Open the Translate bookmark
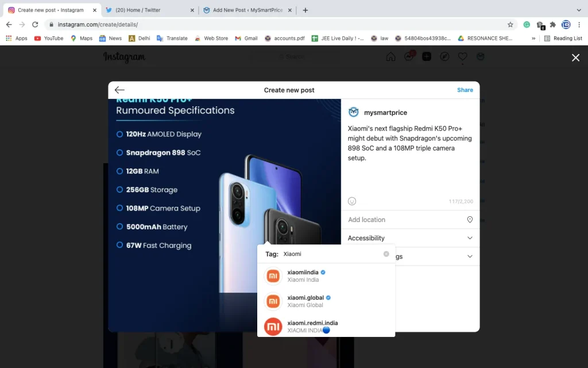 (172, 39)
